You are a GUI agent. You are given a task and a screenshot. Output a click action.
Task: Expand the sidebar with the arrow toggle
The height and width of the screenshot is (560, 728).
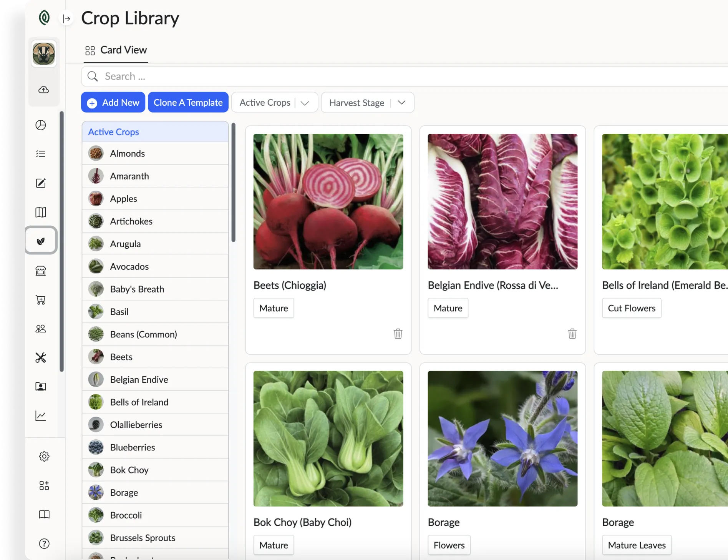point(66,18)
